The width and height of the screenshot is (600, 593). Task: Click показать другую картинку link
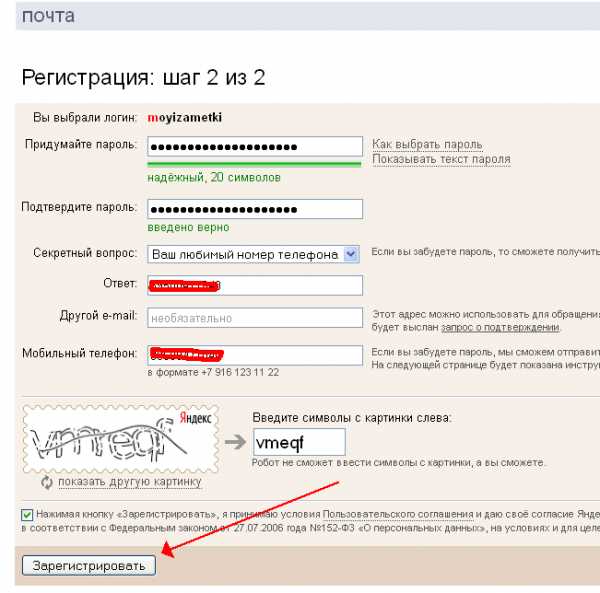130,482
